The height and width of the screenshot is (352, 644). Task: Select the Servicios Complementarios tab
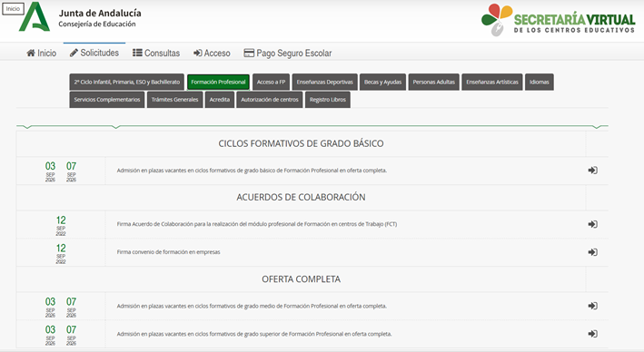pyautogui.click(x=107, y=100)
